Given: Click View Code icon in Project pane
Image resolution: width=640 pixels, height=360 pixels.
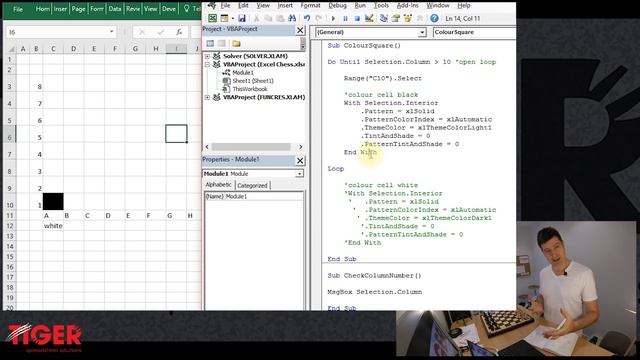Looking at the screenshot, I should click(210, 43).
